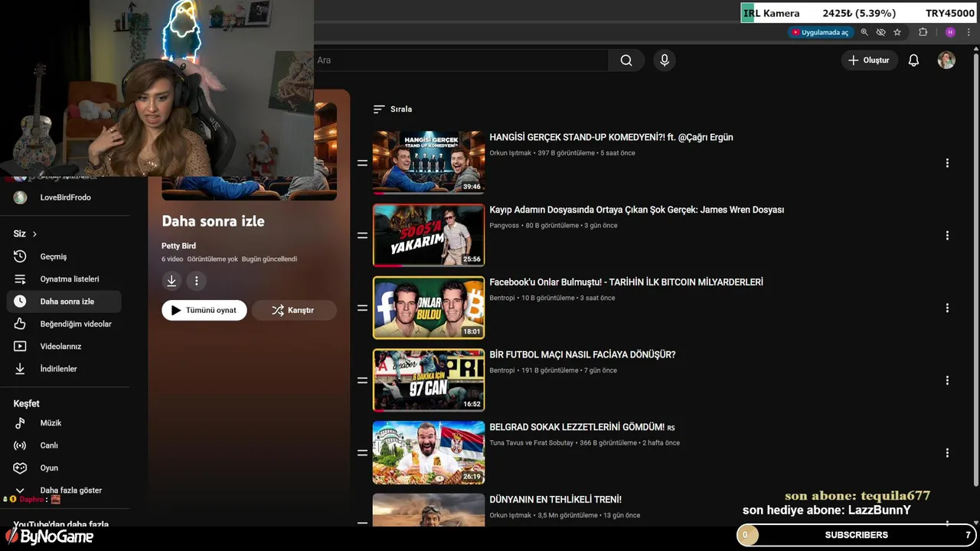Expand Daha fazla göster
The height and width of the screenshot is (551, 980).
click(x=63, y=491)
